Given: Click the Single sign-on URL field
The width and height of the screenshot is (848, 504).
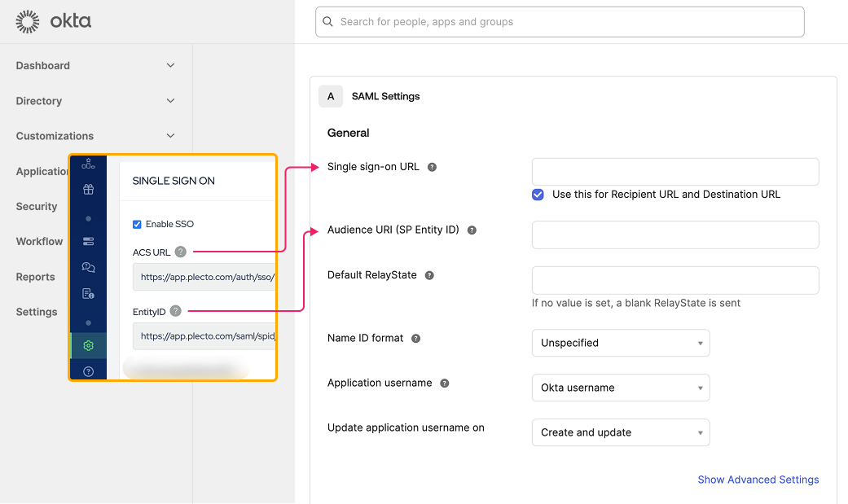Looking at the screenshot, I should (674, 172).
